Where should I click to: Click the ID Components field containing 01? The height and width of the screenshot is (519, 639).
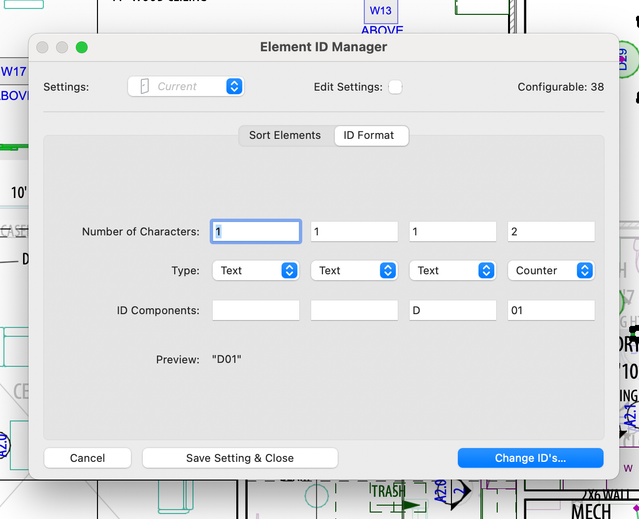[551, 310]
